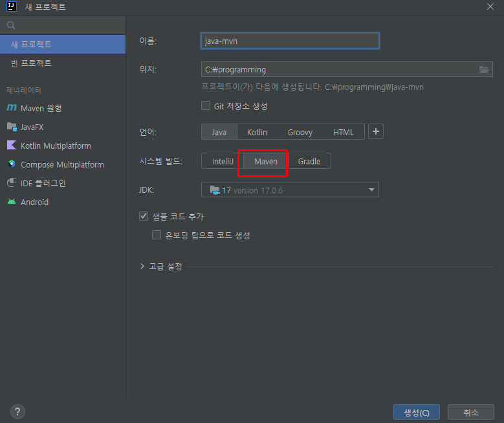This screenshot has height=423, width=504.
Task: Select Groovy as the language
Action: [300, 132]
